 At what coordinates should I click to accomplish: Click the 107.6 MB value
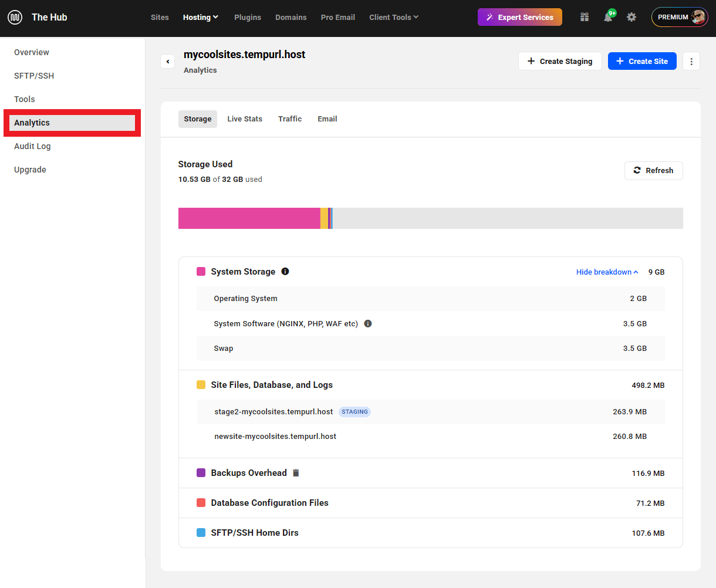pos(648,533)
